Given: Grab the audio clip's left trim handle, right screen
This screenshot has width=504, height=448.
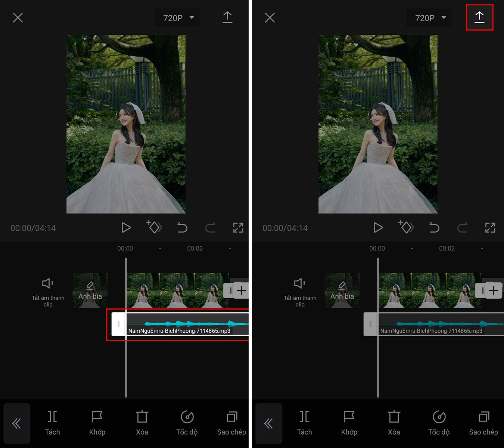Looking at the screenshot, I should coord(371,324).
